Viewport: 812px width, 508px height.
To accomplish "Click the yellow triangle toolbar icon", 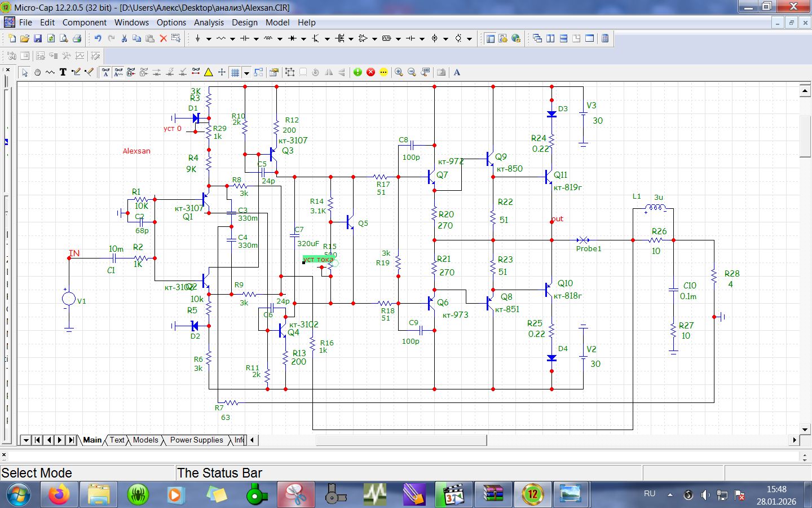I will coord(209,72).
